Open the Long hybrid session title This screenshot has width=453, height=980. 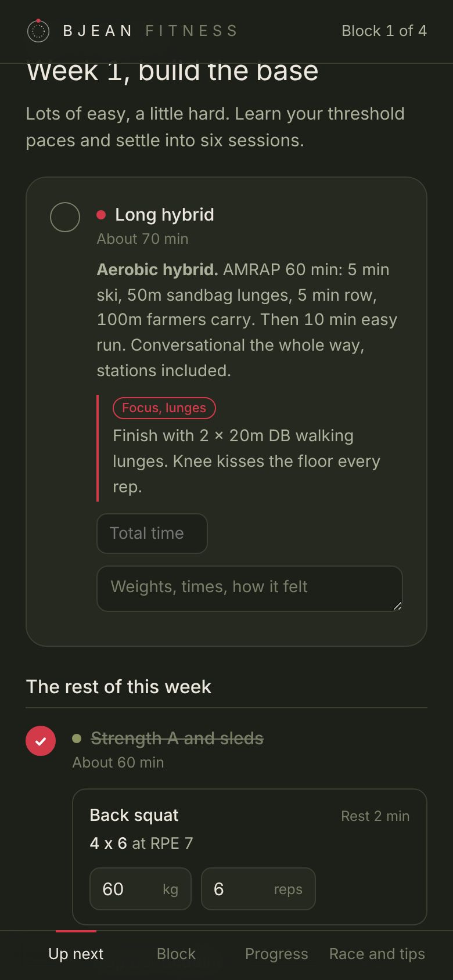point(164,215)
